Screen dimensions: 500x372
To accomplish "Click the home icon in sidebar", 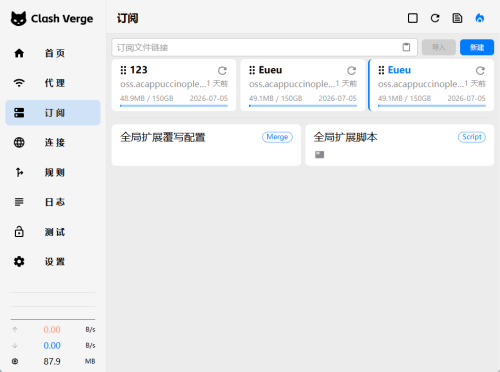I will tap(19, 53).
